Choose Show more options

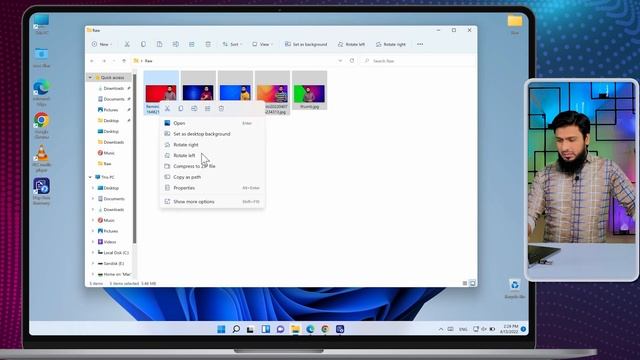[x=212, y=202]
